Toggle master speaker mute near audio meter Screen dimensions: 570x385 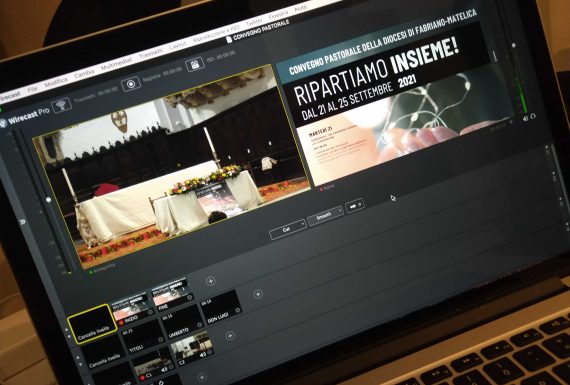pyautogui.click(x=525, y=119)
